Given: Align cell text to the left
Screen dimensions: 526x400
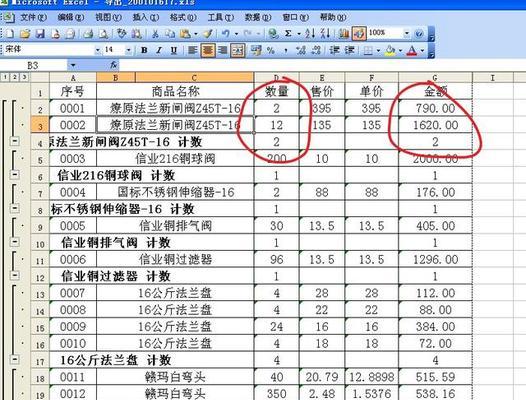Looking at the screenshot, I should (193, 51).
